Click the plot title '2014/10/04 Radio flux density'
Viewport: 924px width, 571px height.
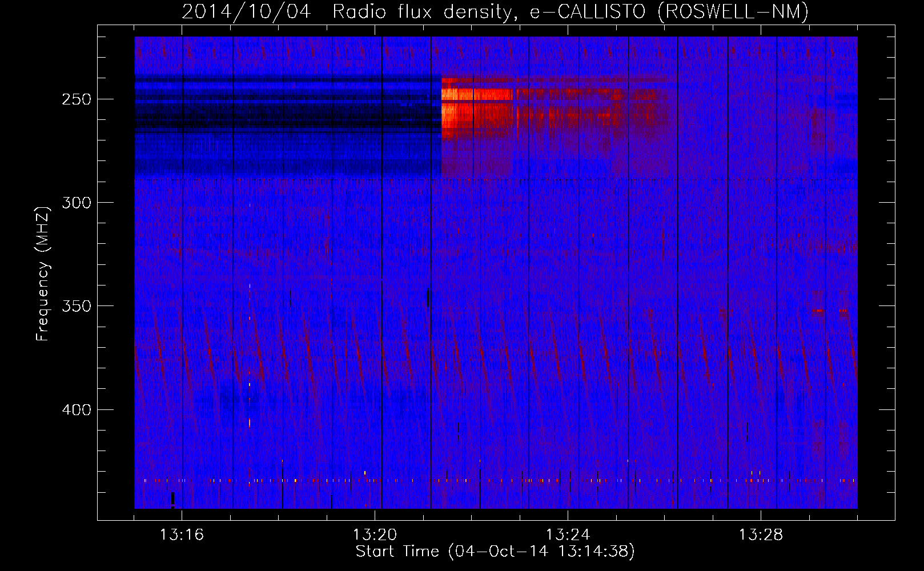495,11
